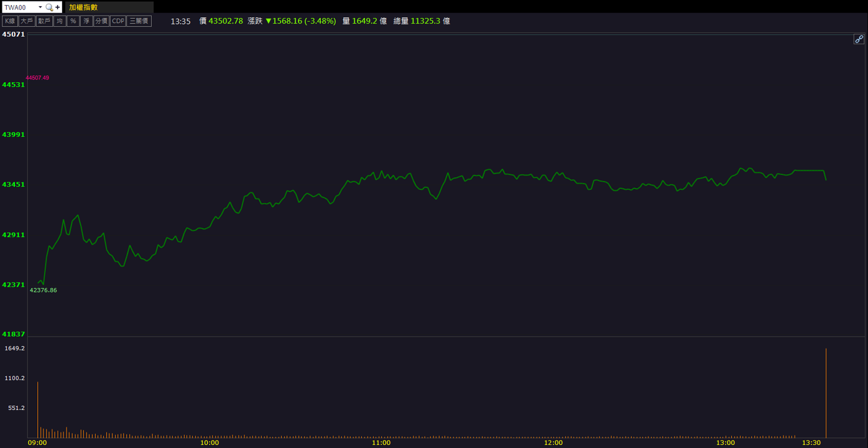
Task: Click the change value 1568.16 (-3.48%)
Action: pyautogui.click(x=304, y=21)
